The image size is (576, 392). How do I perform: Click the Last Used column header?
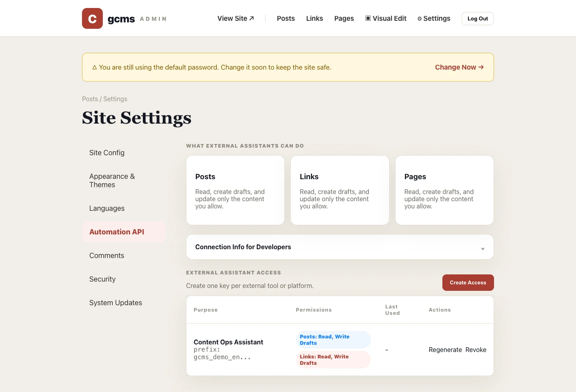[x=392, y=310]
